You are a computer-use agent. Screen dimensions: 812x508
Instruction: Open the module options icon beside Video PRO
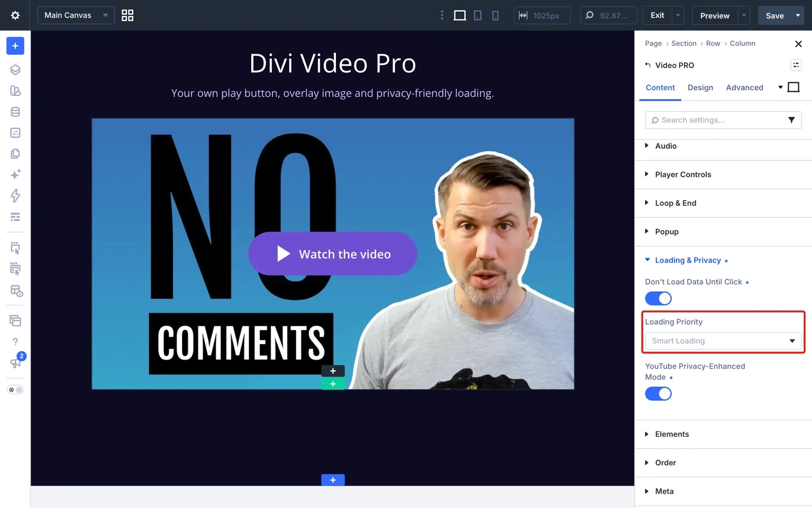(796, 65)
